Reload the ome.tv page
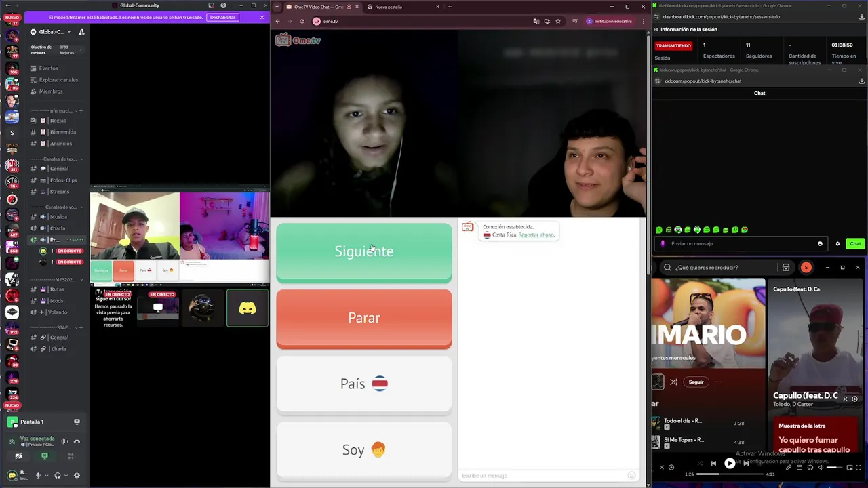This screenshot has height=488, width=868. pyautogui.click(x=302, y=21)
